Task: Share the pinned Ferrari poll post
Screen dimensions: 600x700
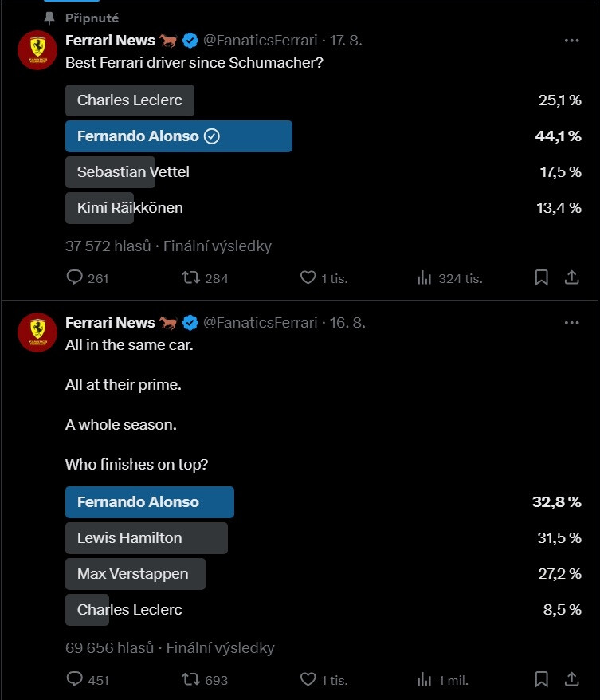Action: pyautogui.click(x=572, y=277)
